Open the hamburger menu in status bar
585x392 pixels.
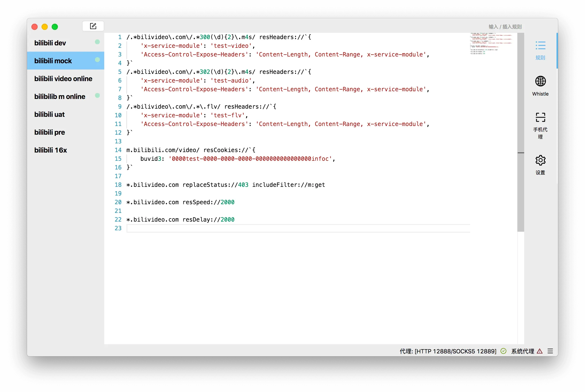tap(550, 351)
